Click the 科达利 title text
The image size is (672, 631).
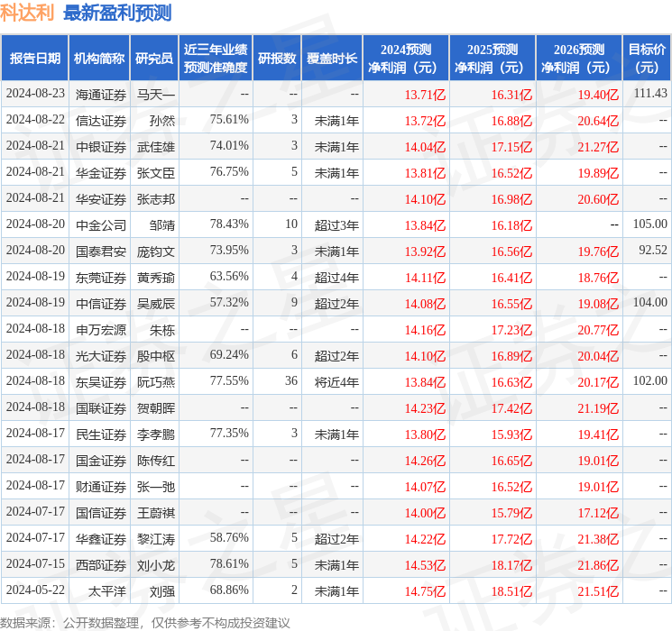27,13
